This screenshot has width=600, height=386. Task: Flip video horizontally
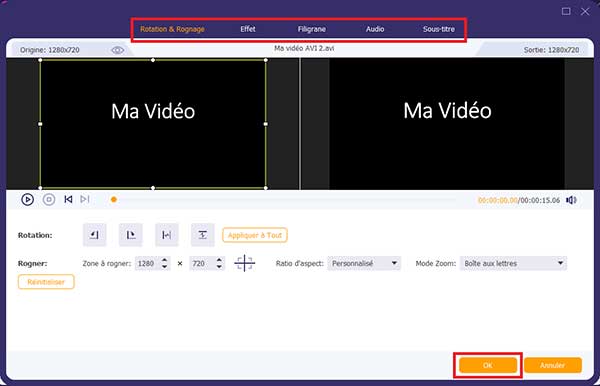click(x=166, y=235)
